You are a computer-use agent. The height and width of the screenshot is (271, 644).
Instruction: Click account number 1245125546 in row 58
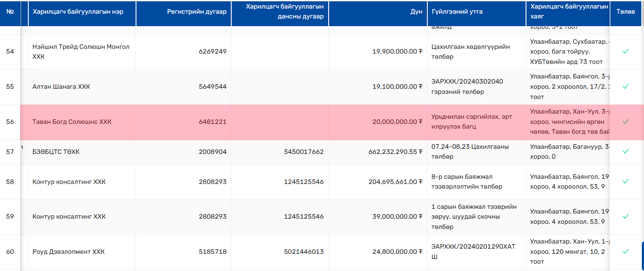point(304,182)
